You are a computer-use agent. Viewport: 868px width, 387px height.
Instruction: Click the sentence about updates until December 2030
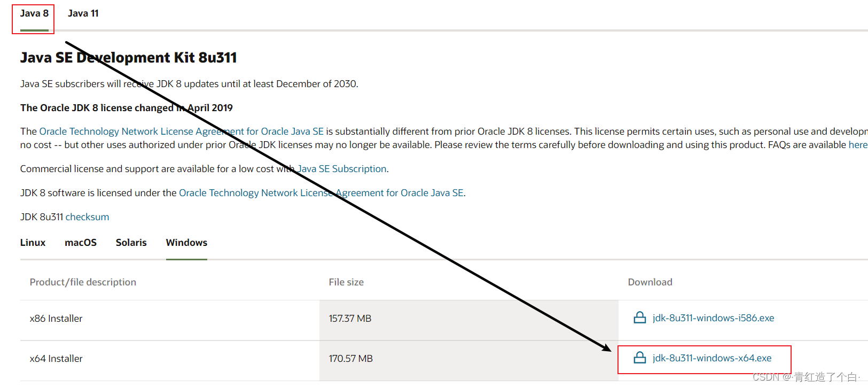(189, 84)
